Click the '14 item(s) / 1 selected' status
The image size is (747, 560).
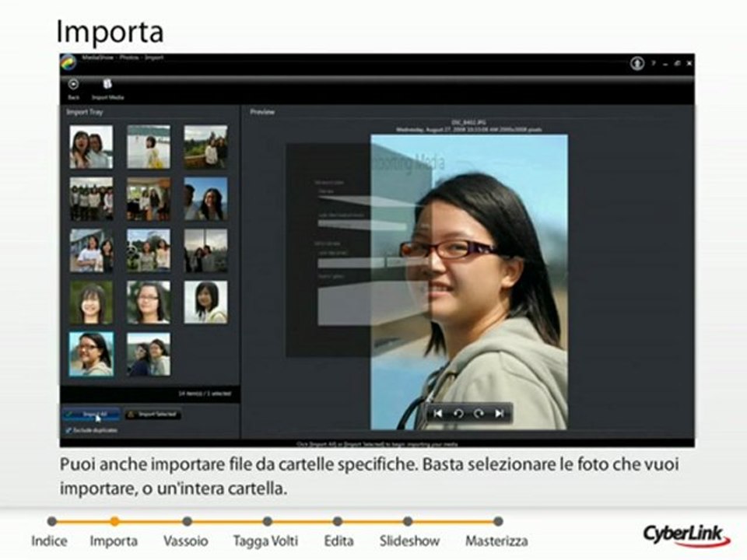(205, 394)
